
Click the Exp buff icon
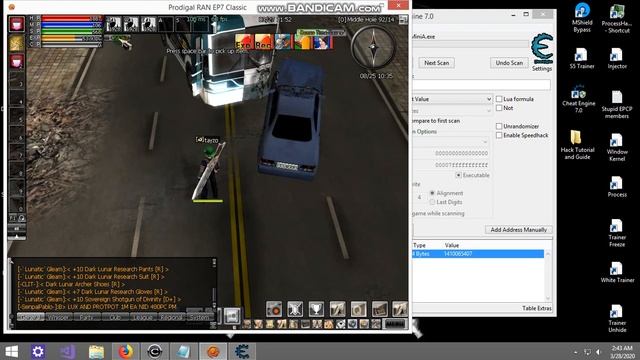point(243,42)
